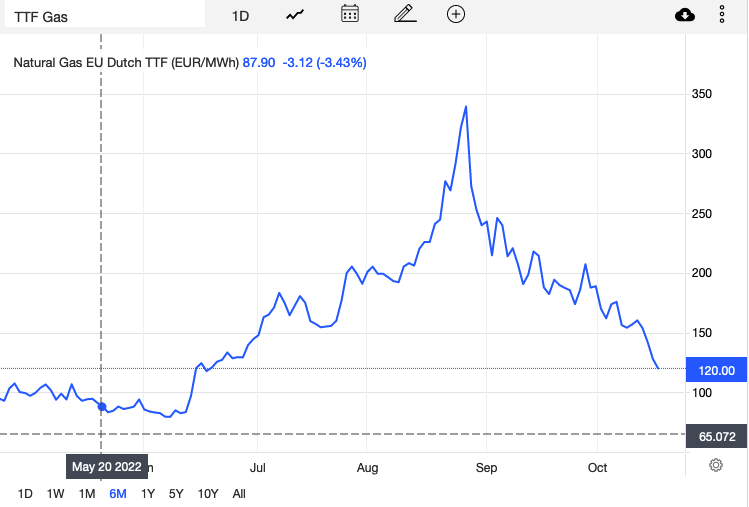This screenshot has height=507, width=749.
Task: Click the blue data point on crosshair
Action: [102, 407]
